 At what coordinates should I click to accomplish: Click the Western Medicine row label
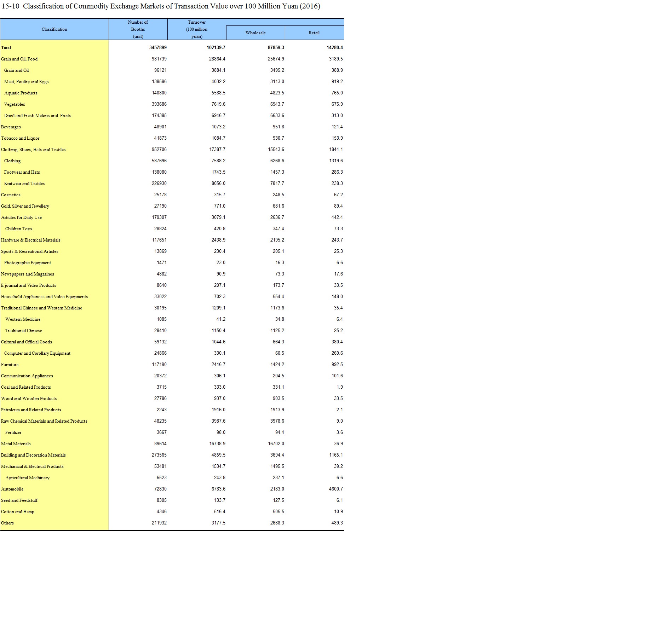[23, 319]
